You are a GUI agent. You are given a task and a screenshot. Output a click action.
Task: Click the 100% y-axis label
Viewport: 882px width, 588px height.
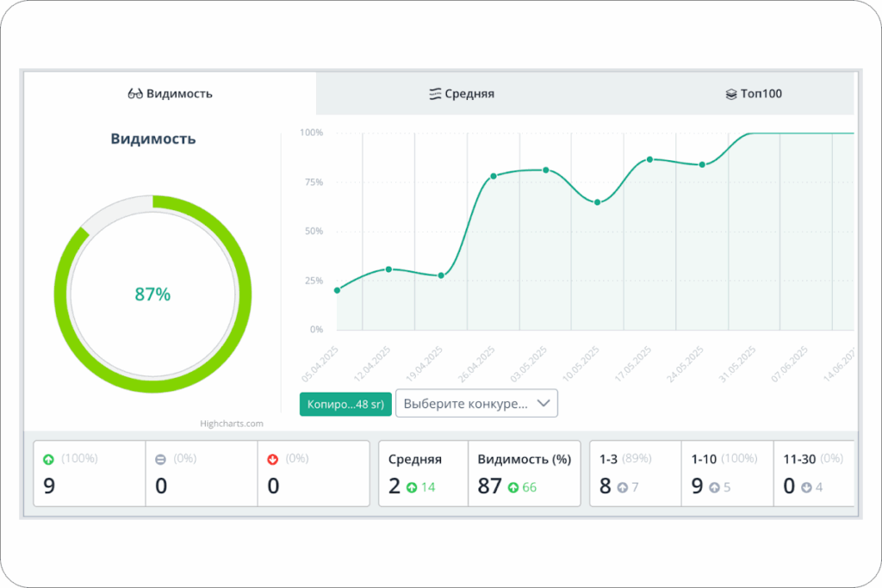pyautogui.click(x=311, y=133)
